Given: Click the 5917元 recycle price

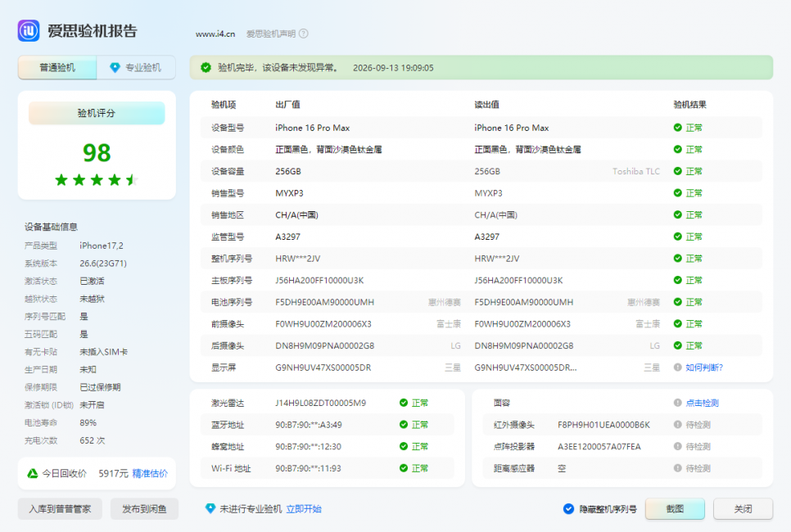Looking at the screenshot, I should click(x=114, y=474).
